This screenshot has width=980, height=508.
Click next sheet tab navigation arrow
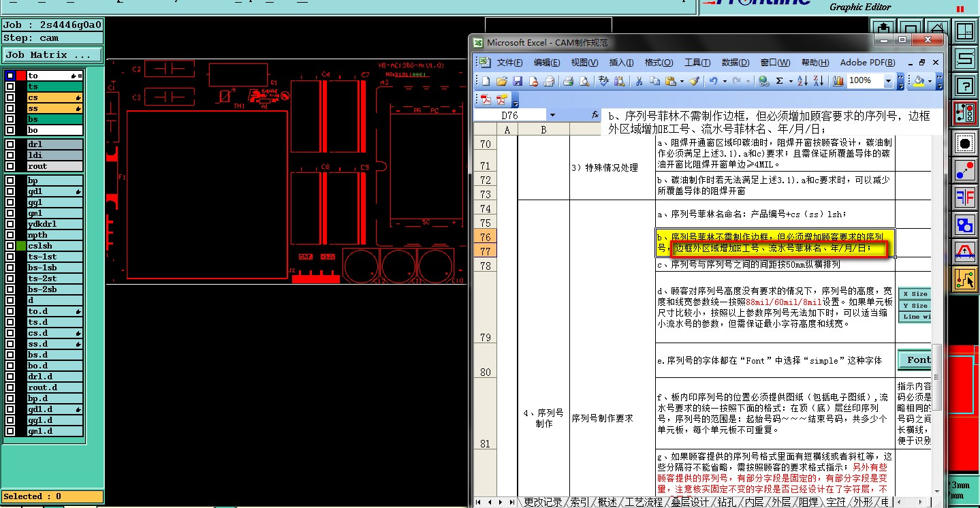tap(499, 502)
